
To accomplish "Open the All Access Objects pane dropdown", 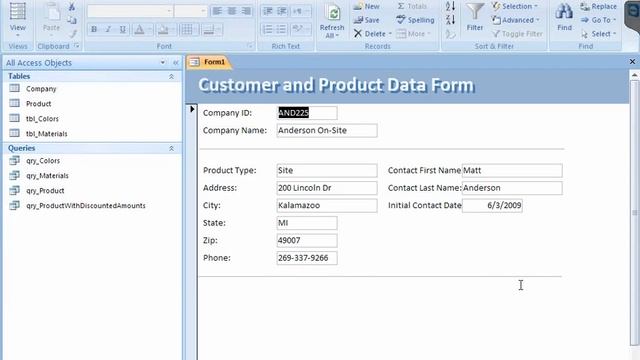I will pyautogui.click(x=163, y=62).
